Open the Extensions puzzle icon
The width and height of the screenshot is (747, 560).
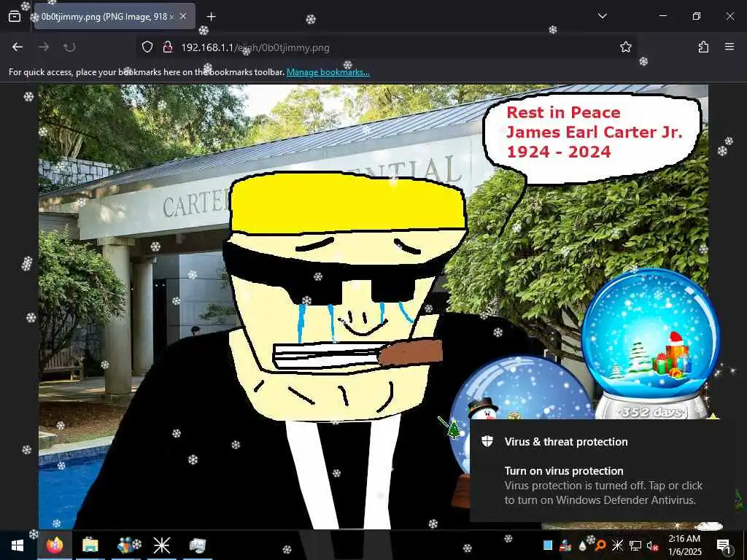click(703, 47)
